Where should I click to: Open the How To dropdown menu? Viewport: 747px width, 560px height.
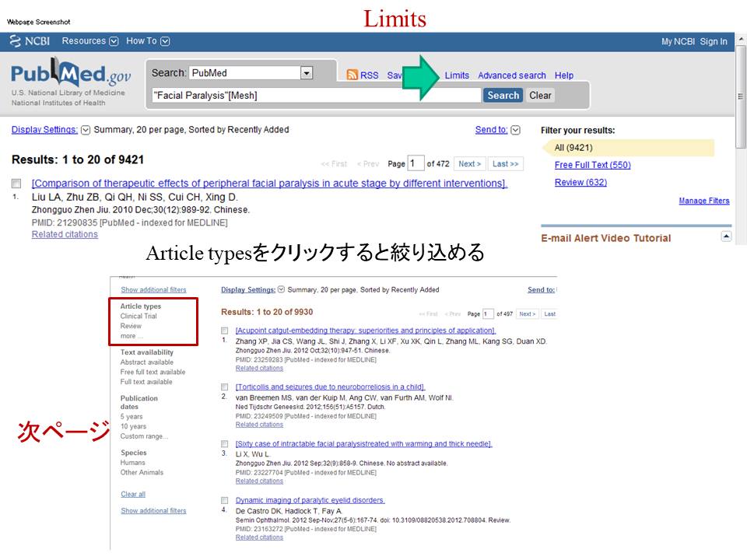[x=148, y=41]
